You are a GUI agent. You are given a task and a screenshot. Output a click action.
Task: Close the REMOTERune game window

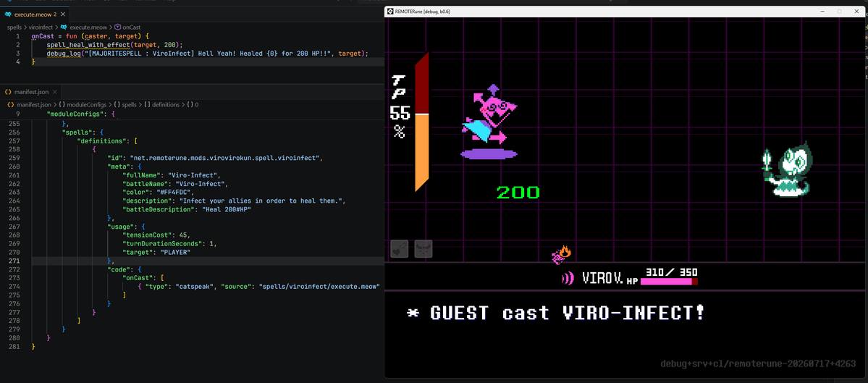pos(855,11)
